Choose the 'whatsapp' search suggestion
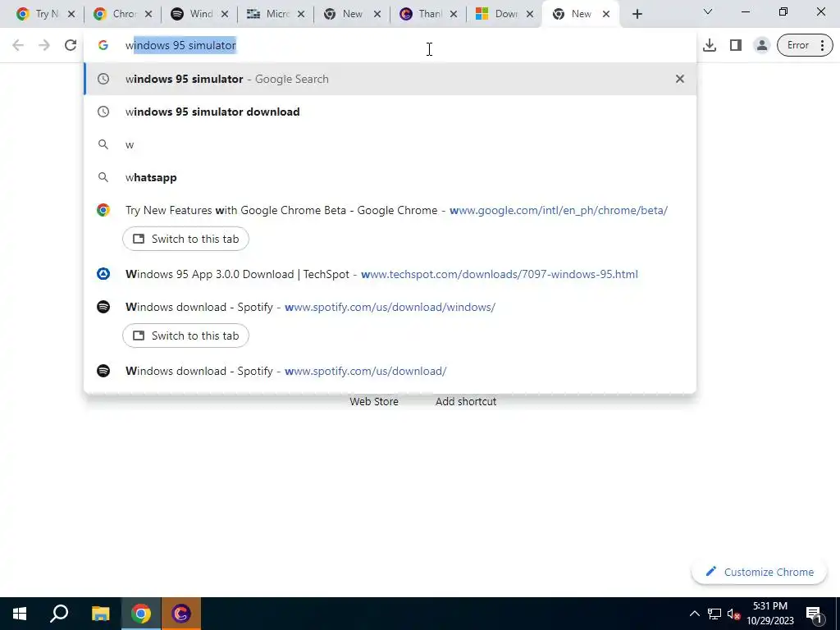Viewport: 840px width, 630px height. click(x=390, y=177)
